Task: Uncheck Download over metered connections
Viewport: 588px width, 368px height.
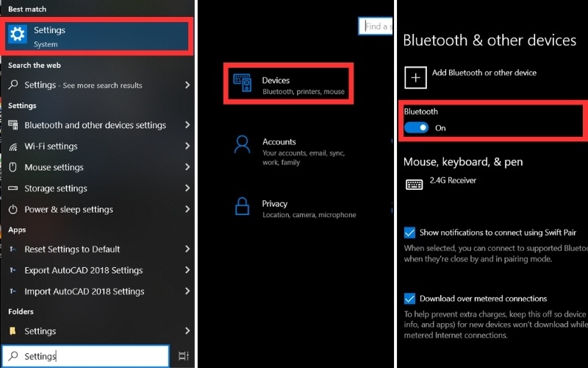Action: pyautogui.click(x=409, y=299)
